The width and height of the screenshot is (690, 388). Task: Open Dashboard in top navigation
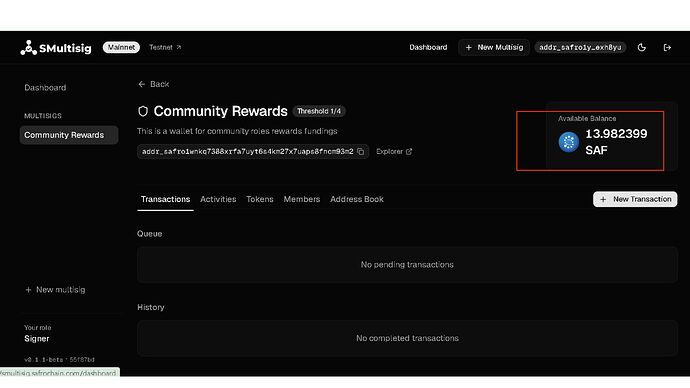pyautogui.click(x=428, y=47)
